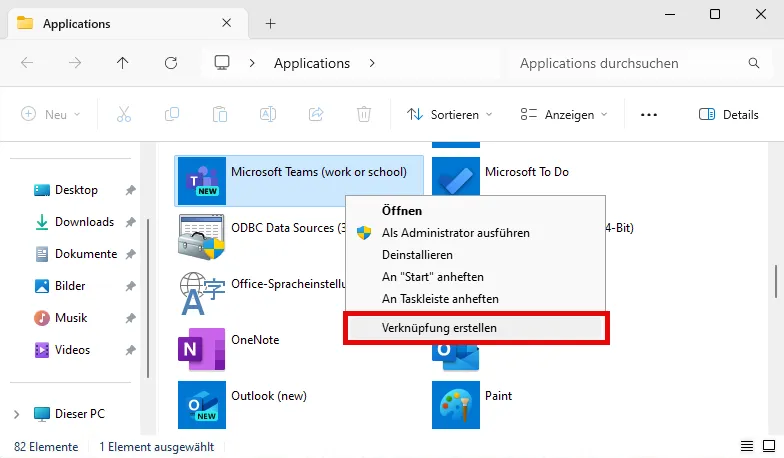Close the Applications tab
Image resolution: width=784 pixels, height=458 pixels.
coord(226,23)
